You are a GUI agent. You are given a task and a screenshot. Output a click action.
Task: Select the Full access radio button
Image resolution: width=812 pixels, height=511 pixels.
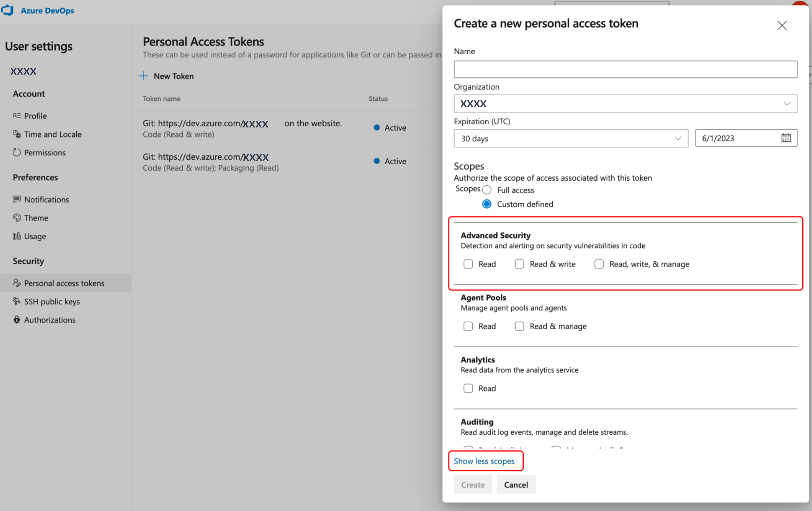tap(487, 190)
